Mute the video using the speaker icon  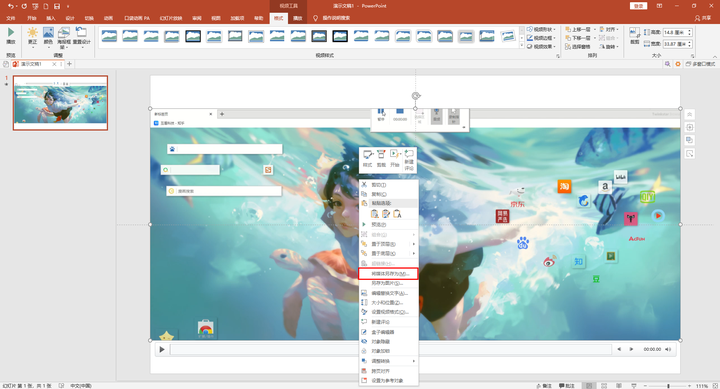click(x=668, y=350)
